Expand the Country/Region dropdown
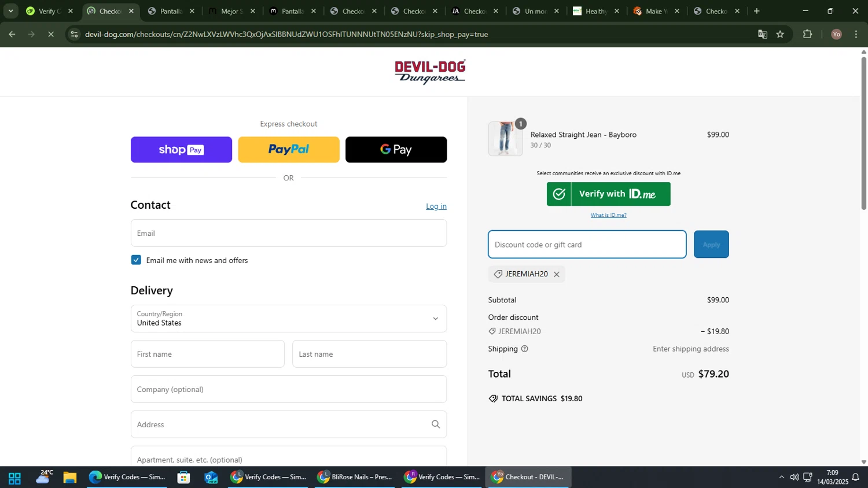868x488 pixels. pyautogui.click(x=289, y=319)
